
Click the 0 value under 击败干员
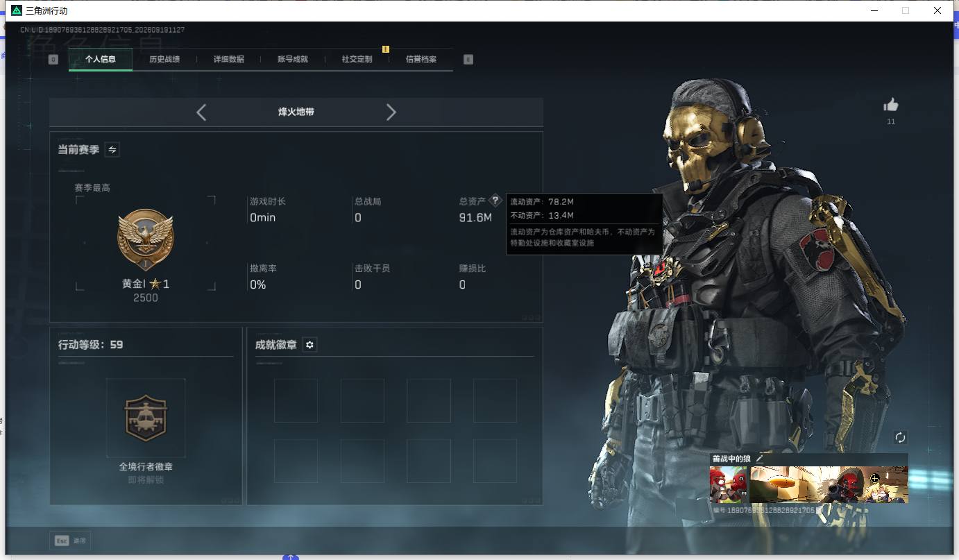[x=358, y=285]
